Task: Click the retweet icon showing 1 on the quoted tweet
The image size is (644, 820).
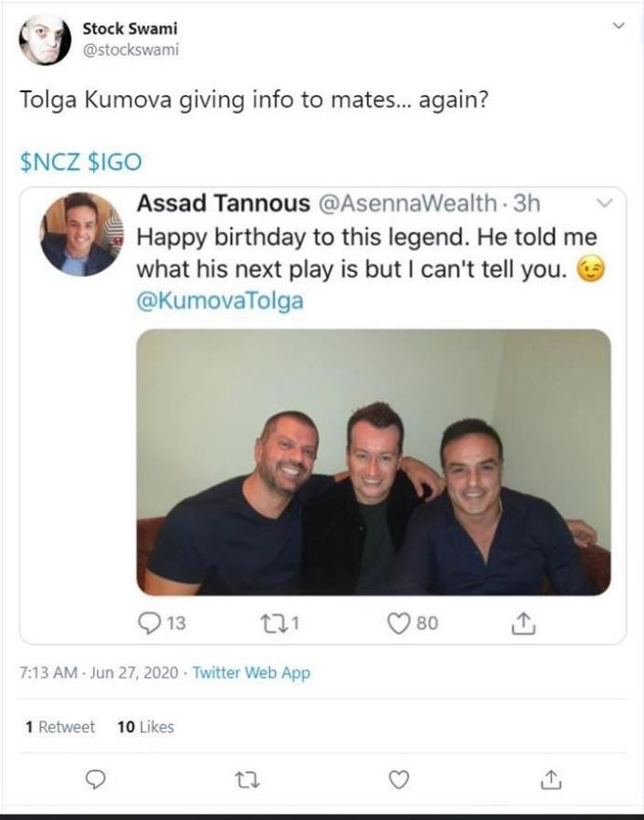Action: [272, 622]
